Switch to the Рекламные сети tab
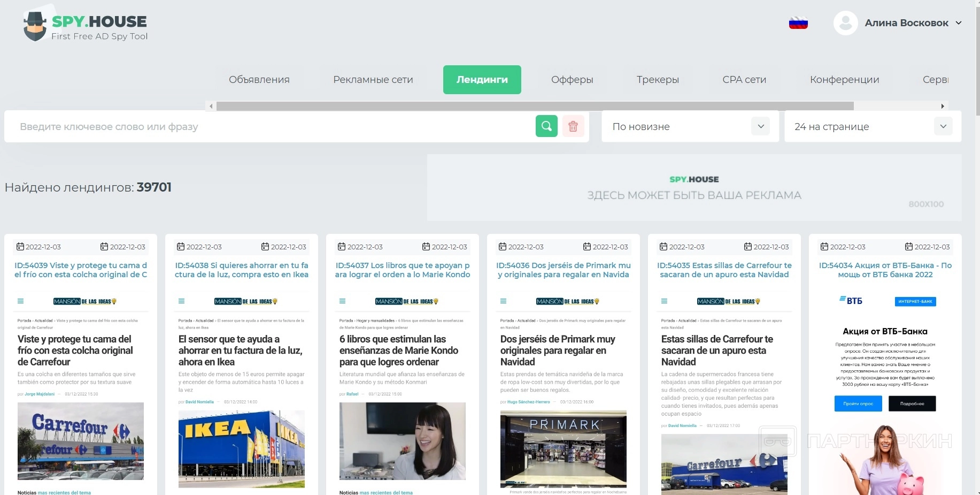Image resolution: width=980 pixels, height=495 pixels. pos(373,80)
